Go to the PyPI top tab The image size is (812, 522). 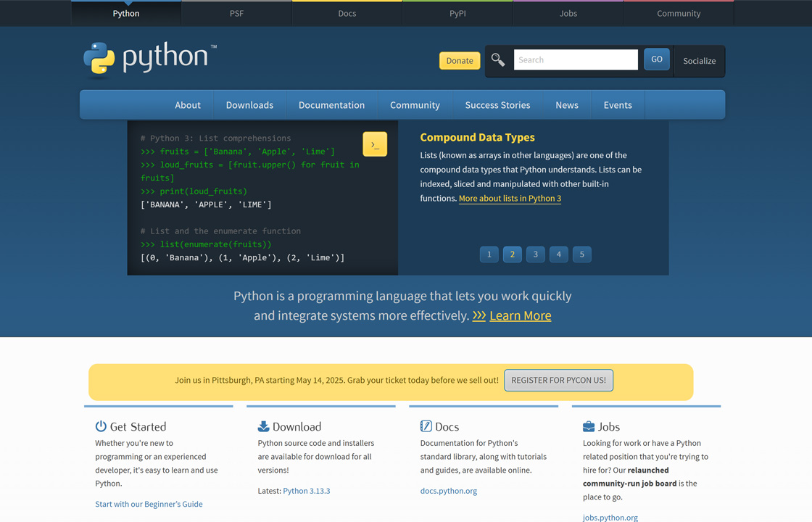click(457, 14)
